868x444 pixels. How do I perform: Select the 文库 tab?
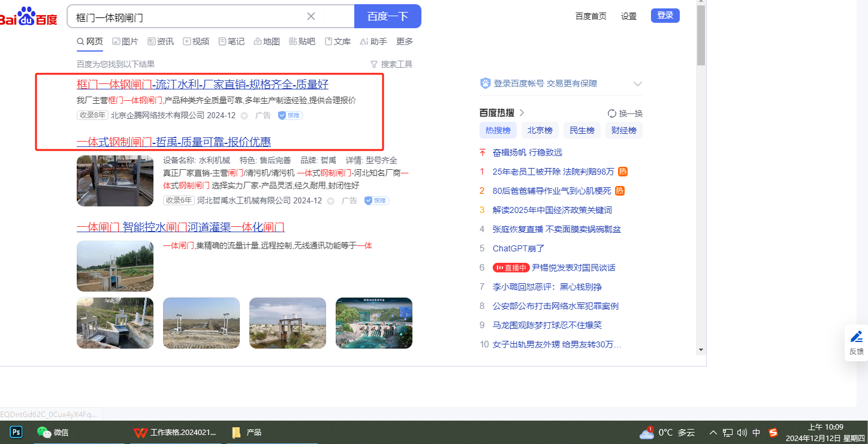click(x=337, y=41)
